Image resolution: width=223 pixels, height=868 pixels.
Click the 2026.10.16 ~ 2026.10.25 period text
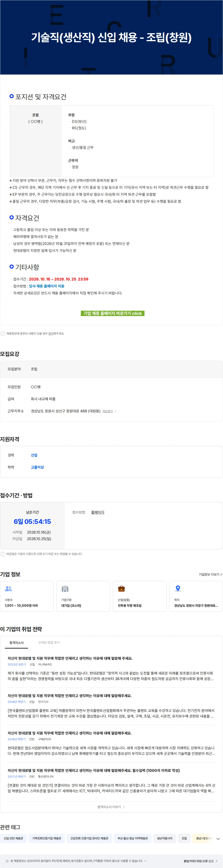click(x=59, y=279)
